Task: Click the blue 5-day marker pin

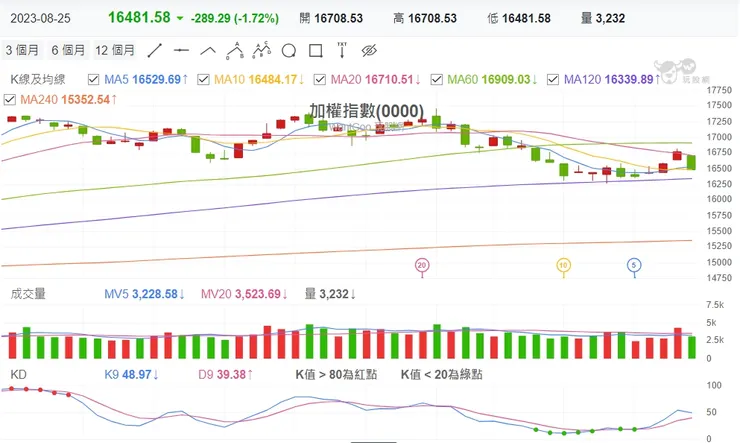Action: click(634, 267)
